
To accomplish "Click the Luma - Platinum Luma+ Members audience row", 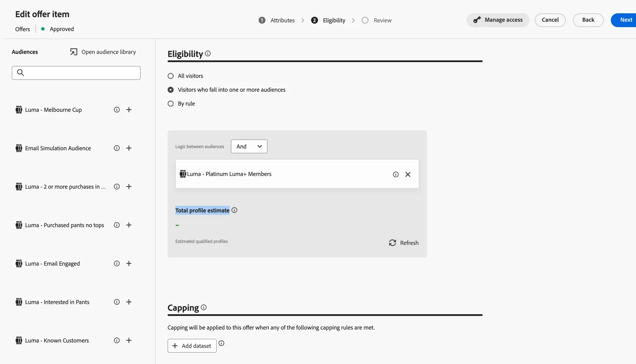I will coord(297,174).
